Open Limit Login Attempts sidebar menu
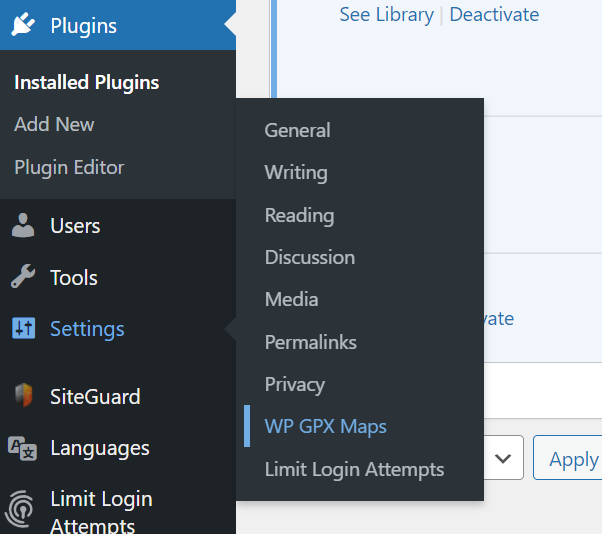 101,511
